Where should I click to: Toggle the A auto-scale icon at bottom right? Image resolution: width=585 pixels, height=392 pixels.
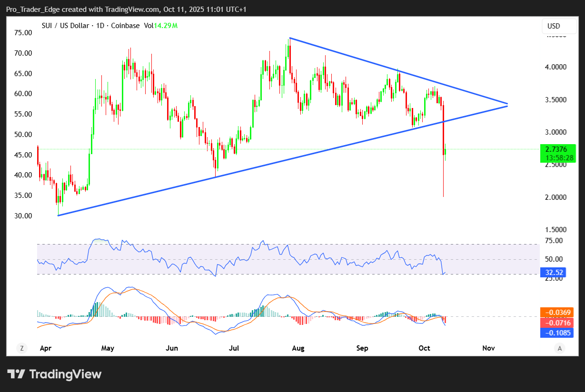click(560, 348)
